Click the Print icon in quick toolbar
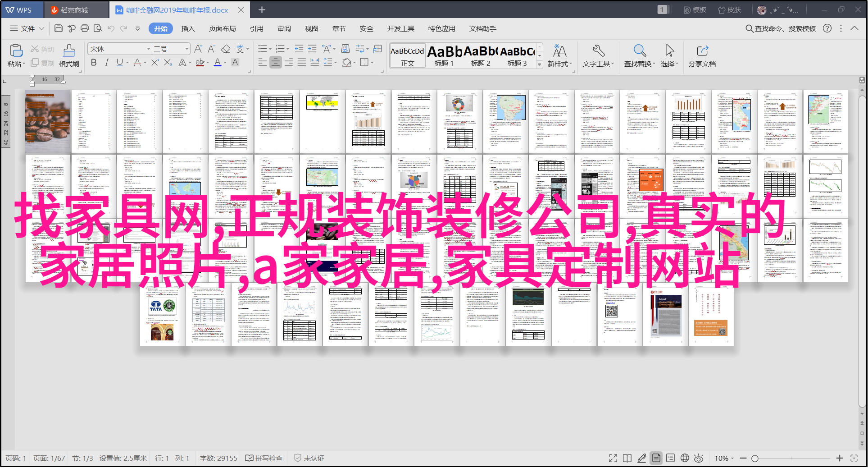This screenshot has height=468, width=868. 85,28
